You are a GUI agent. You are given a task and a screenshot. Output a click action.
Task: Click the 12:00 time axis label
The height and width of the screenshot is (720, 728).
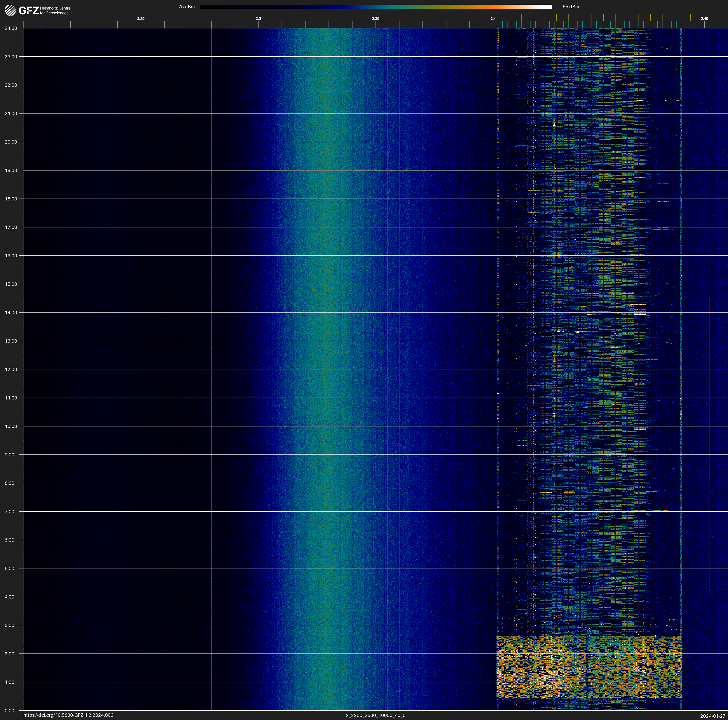click(x=11, y=369)
